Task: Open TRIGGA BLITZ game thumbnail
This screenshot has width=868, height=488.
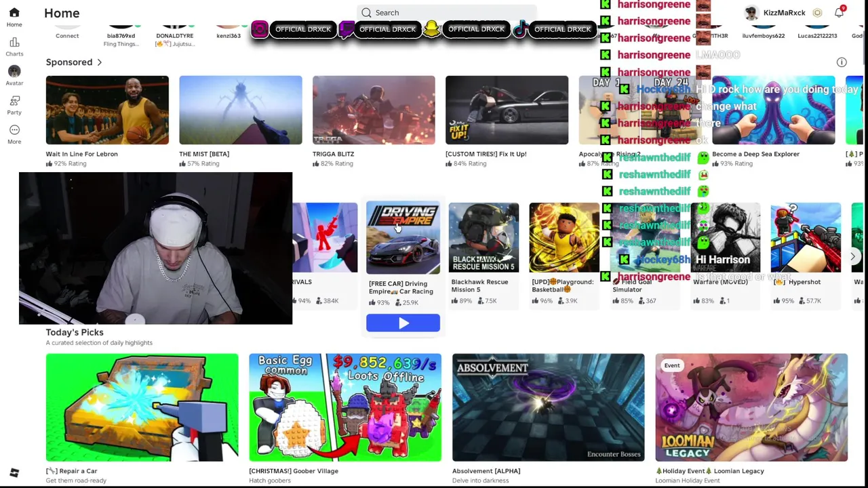Action: tap(374, 110)
